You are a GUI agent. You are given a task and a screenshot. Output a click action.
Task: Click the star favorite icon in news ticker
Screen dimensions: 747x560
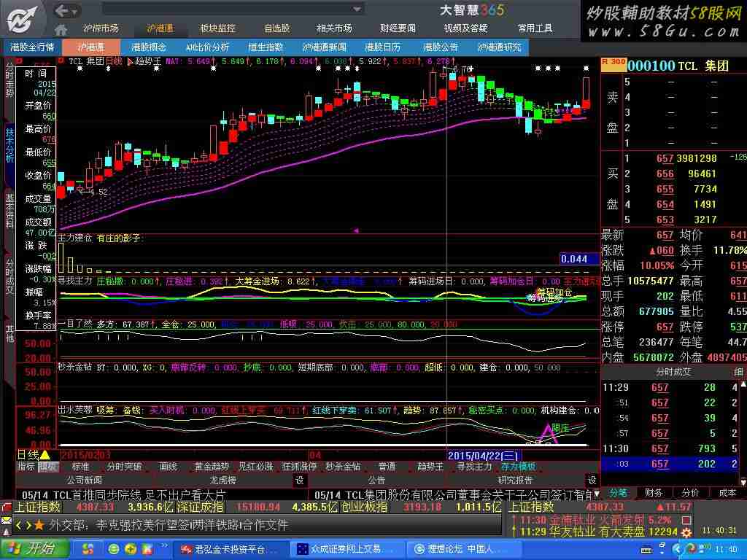point(39,525)
